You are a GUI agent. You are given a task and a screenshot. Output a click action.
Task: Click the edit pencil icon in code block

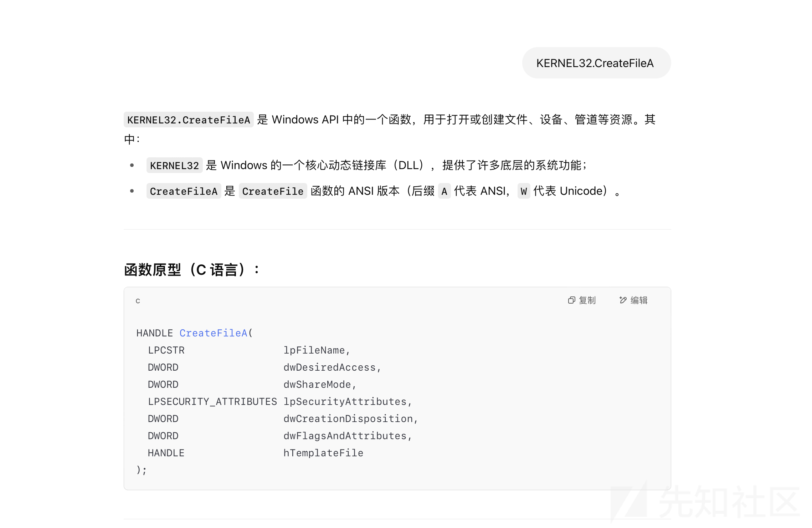click(623, 300)
